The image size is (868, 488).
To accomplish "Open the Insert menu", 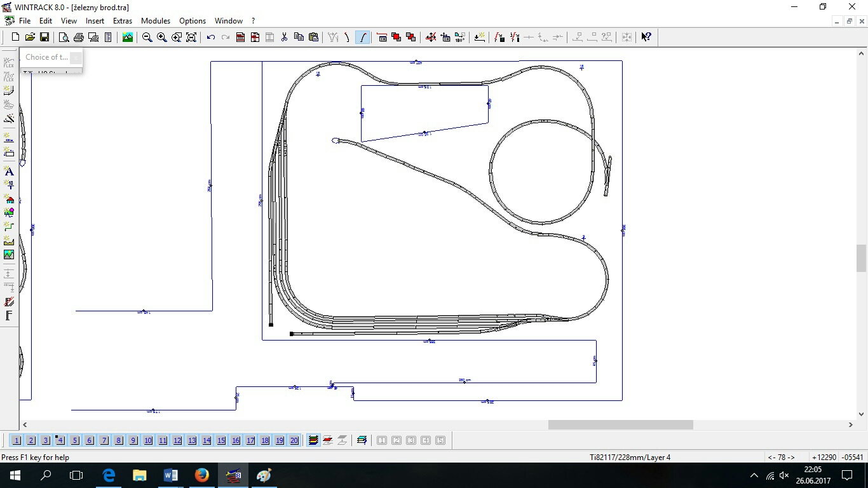I will click(x=95, y=21).
